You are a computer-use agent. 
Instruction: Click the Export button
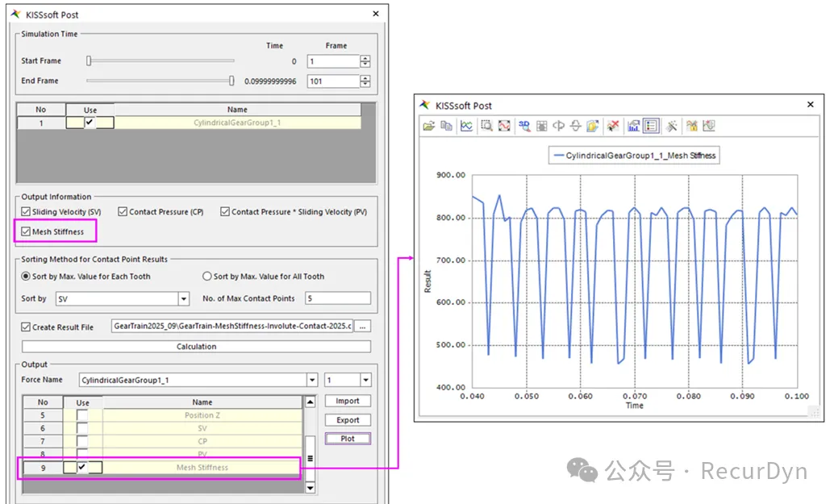[x=348, y=420]
